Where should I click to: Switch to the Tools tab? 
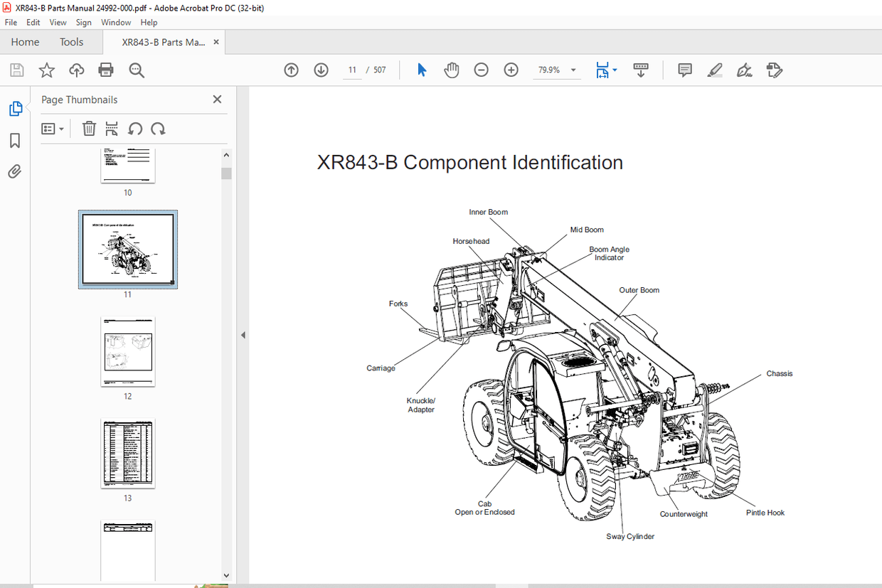tap(71, 41)
